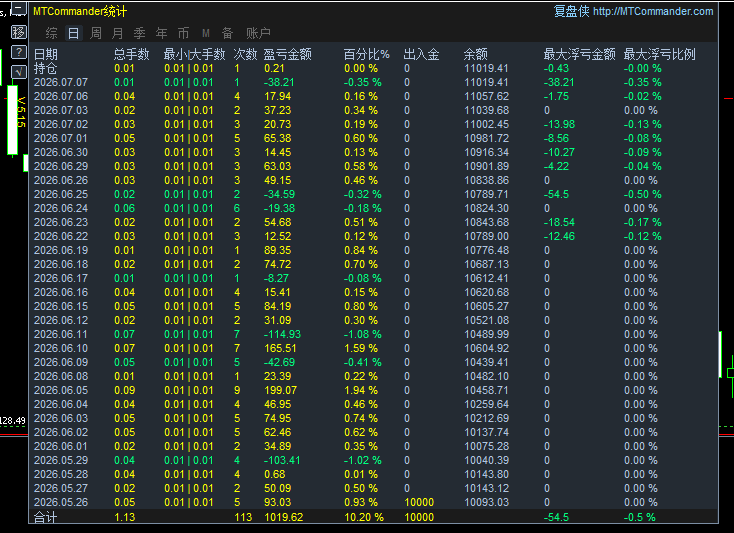
Task: Select the 持仓 row label
Action: 46,68
